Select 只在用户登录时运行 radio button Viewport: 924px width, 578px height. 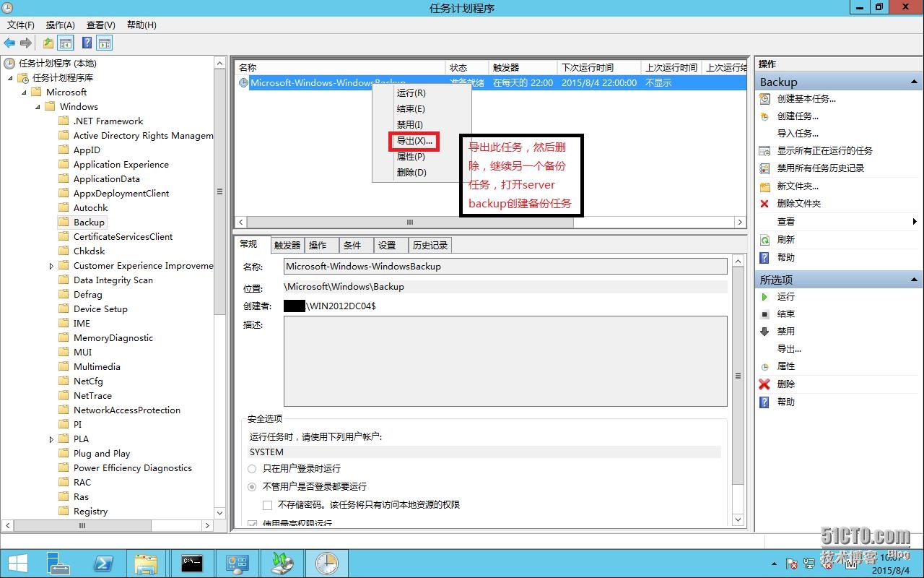(253, 469)
